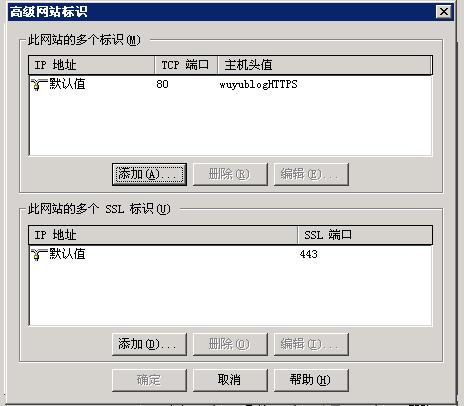Confirm with the 确定 button

[x=149, y=380]
